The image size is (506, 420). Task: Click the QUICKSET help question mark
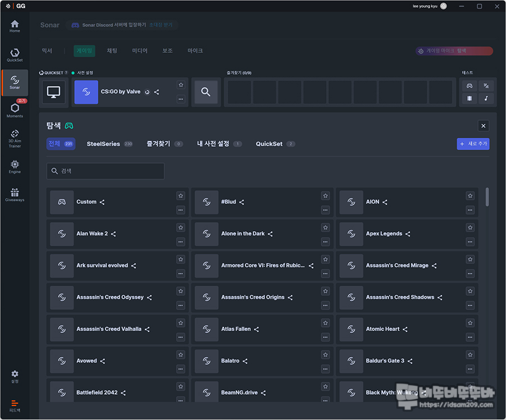tap(66, 73)
